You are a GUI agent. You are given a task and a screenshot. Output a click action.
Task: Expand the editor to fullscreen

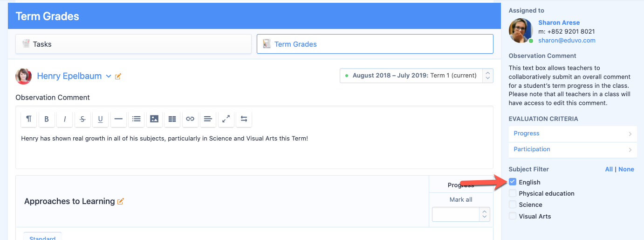point(226,119)
